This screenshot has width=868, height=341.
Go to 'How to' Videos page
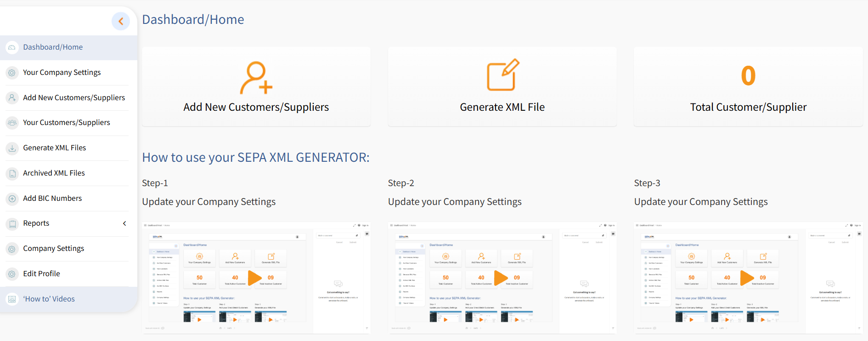pos(49,299)
